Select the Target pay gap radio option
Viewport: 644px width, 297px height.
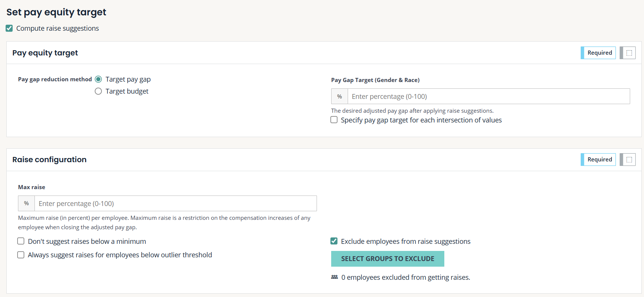pos(99,79)
